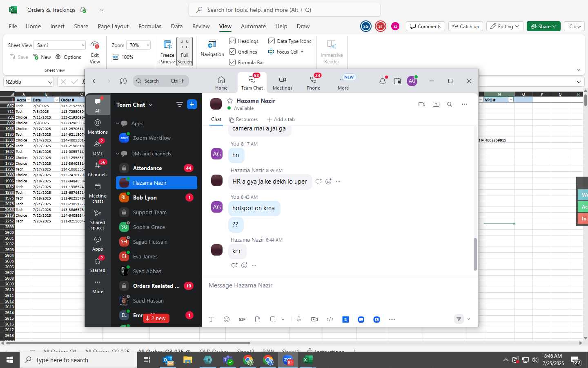
Task: Open Navigation pane in Excel
Action: tap(212, 49)
